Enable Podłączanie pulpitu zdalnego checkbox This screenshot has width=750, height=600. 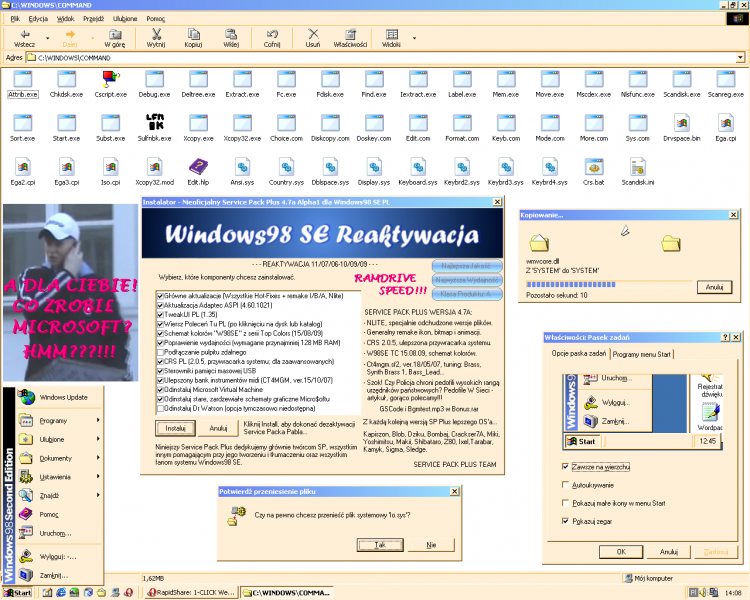(160, 352)
